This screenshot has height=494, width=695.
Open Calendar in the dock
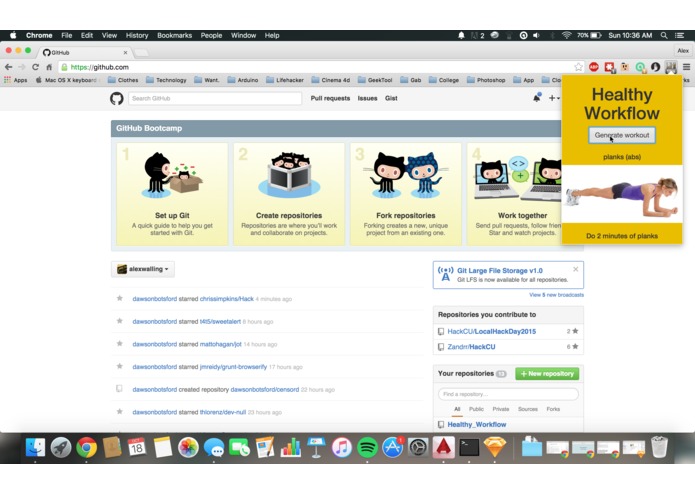click(137, 447)
